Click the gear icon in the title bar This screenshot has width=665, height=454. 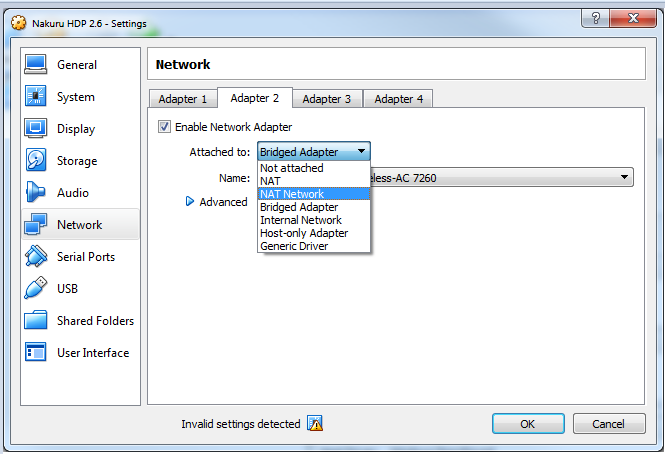click(x=18, y=23)
